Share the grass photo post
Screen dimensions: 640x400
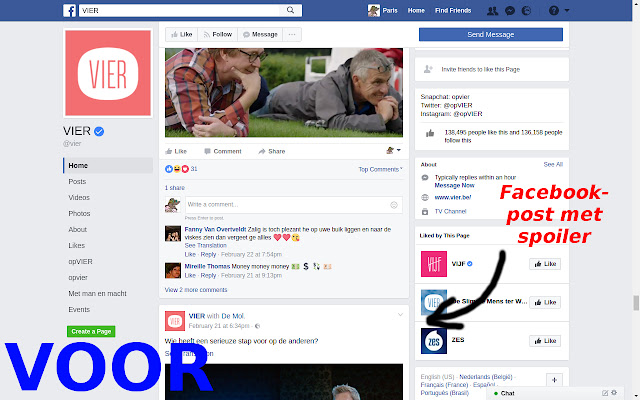point(272,151)
